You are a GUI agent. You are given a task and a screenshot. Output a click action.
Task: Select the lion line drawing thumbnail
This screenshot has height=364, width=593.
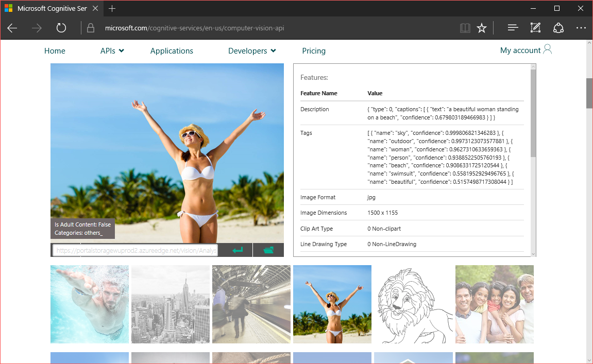(x=413, y=304)
